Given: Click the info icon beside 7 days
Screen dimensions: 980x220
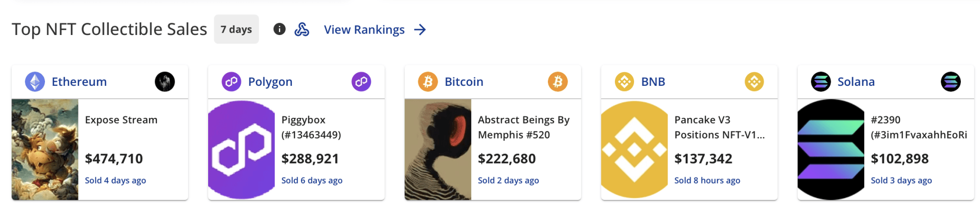Looking at the screenshot, I should coord(279,29).
